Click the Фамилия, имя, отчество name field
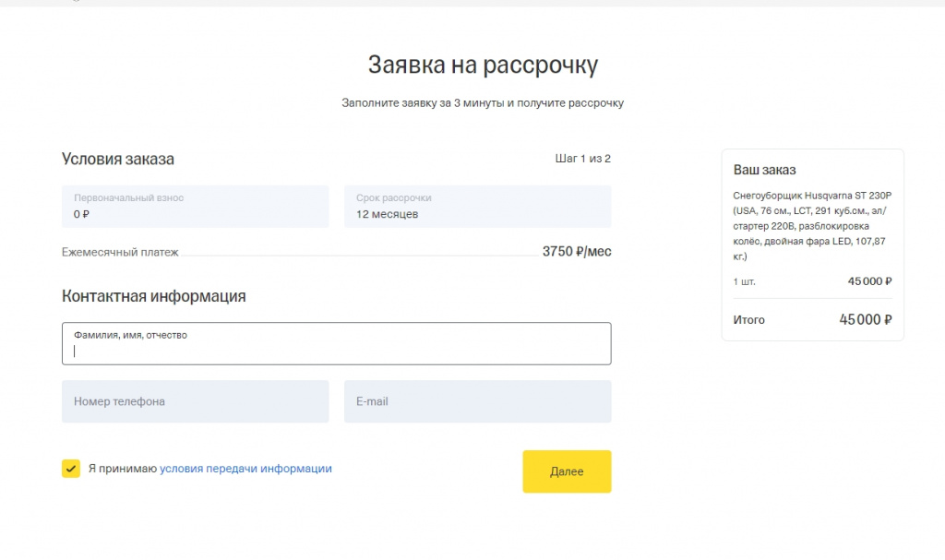The height and width of the screenshot is (560, 945). [336, 342]
